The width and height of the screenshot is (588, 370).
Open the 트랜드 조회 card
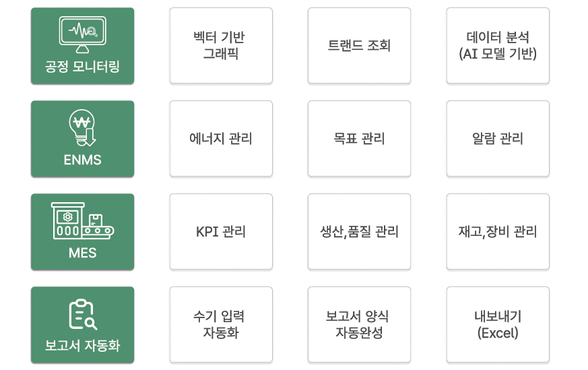click(x=359, y=45)
